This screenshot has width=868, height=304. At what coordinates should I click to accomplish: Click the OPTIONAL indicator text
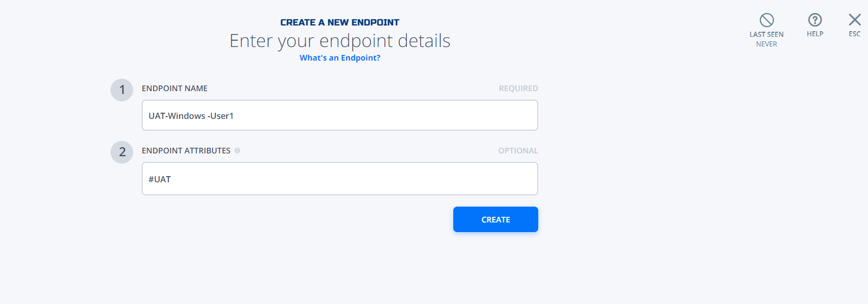click(x=518, y=151)
